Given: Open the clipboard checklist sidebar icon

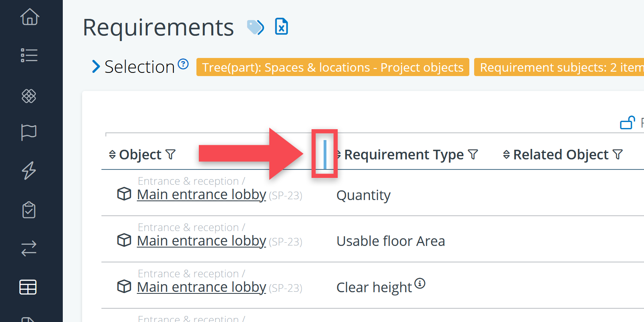Looking at the screenshot, I should (x=29, y=210).
